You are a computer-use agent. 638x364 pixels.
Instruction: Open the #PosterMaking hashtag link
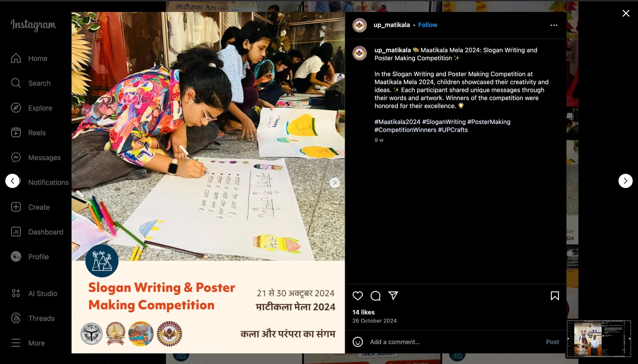click(x=489, y=122)
